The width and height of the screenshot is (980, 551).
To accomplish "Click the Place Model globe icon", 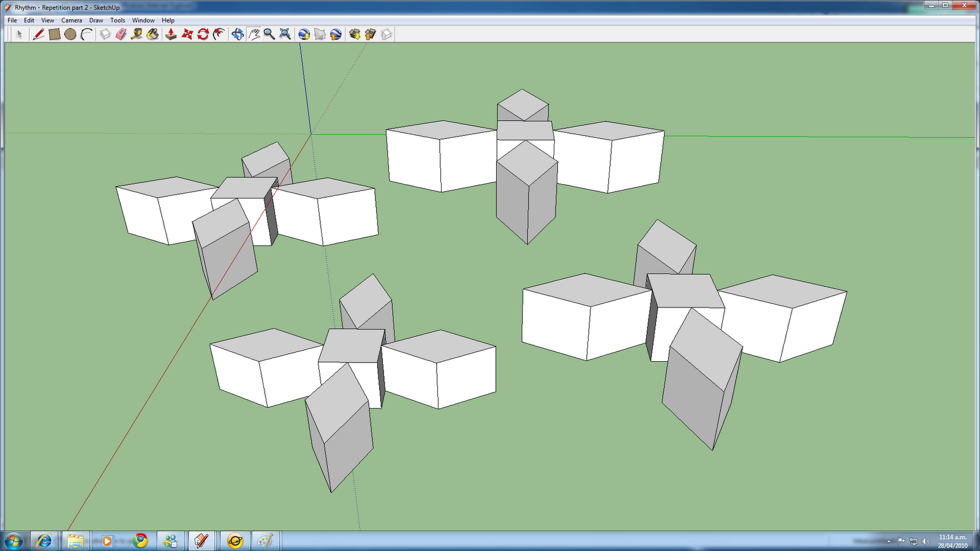I will click(336, 34).
